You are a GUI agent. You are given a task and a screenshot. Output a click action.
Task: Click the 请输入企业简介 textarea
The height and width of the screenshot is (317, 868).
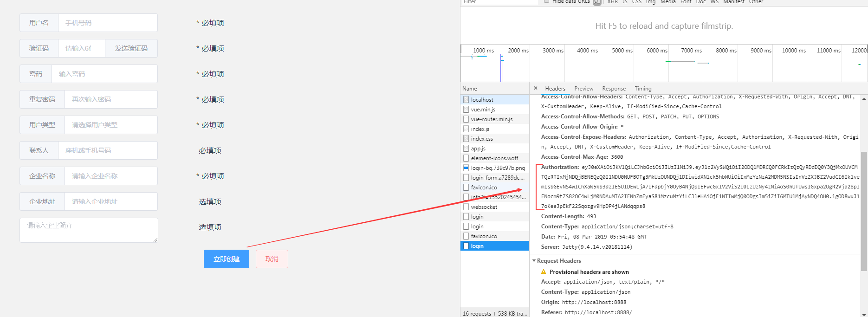tap(89, 230)
